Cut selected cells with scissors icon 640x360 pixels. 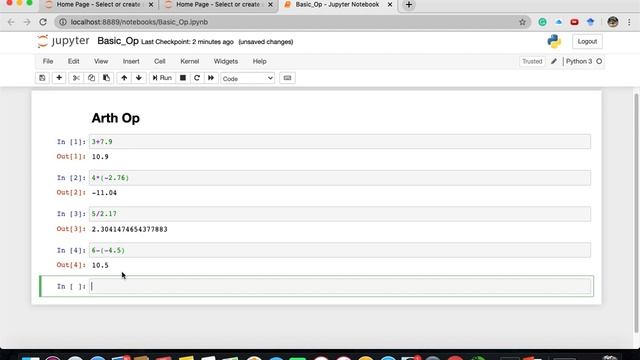[x=76, y=78]
